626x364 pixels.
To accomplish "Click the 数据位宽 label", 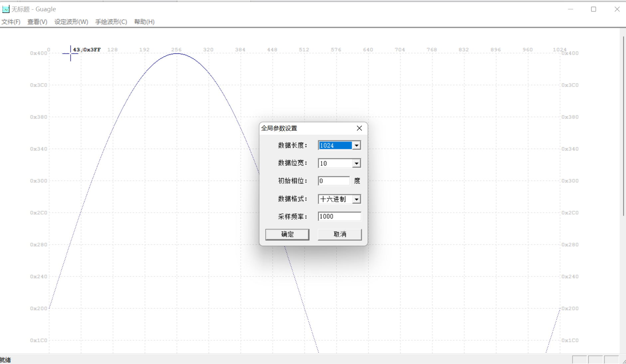I will pyautogui.click(x=293, y=163).
